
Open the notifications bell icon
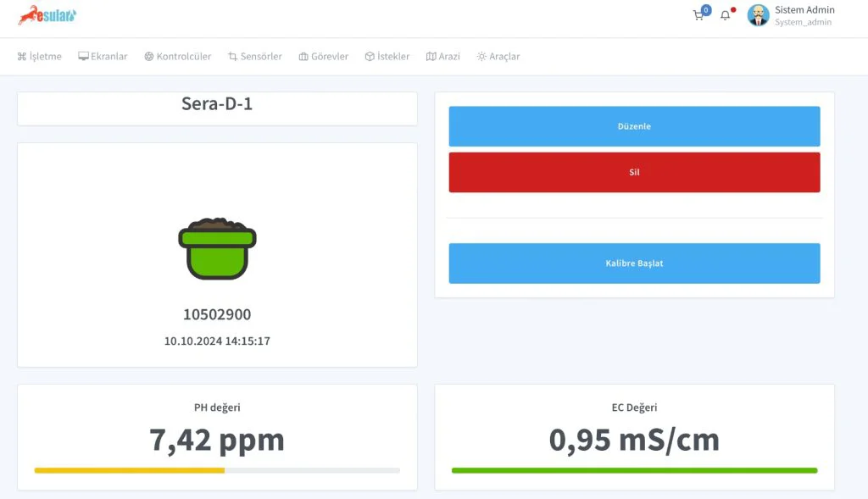(x=725, y=15)
